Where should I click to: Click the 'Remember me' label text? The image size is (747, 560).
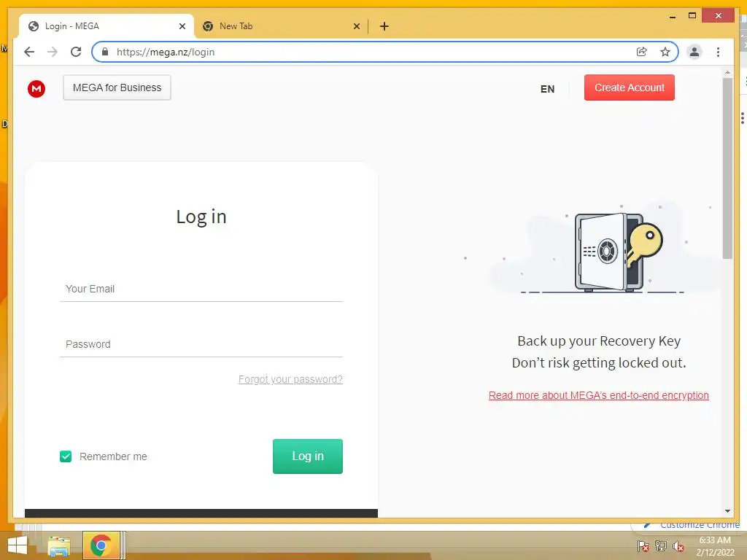113,456
